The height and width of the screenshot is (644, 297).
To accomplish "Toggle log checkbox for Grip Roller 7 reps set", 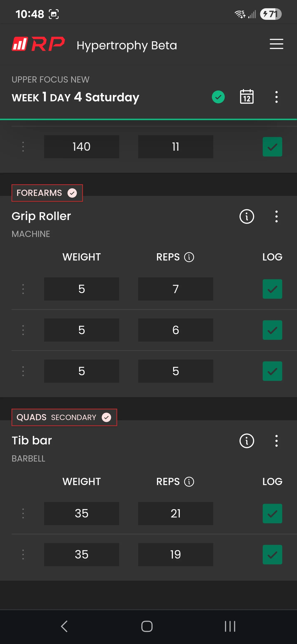I will coord(272,289).
